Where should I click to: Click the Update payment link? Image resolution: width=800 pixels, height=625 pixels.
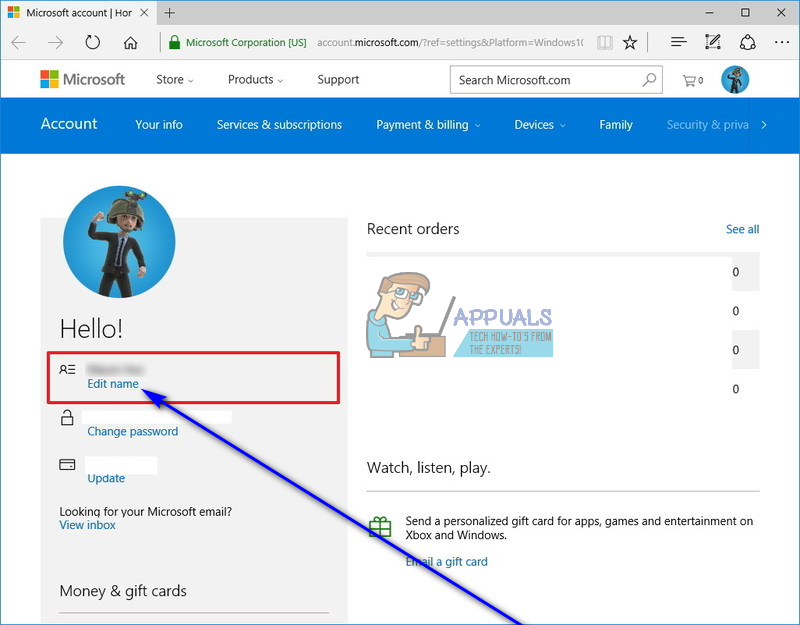pos(106,479)
